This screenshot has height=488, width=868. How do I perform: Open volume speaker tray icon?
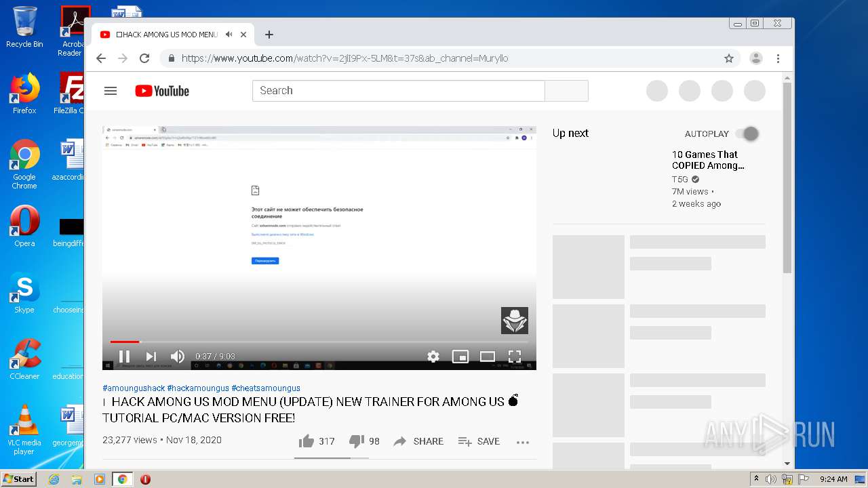click(771, 479)
